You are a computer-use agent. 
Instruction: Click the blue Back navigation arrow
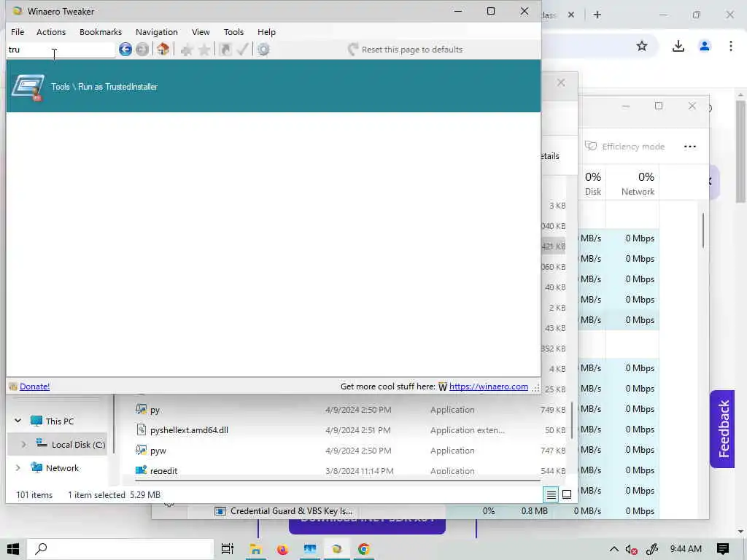coord(125,49)
